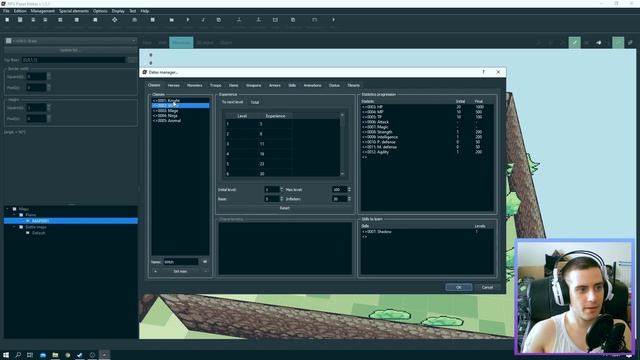Click the Reset experience button
640x360 pixels.
tap(284, 208)
